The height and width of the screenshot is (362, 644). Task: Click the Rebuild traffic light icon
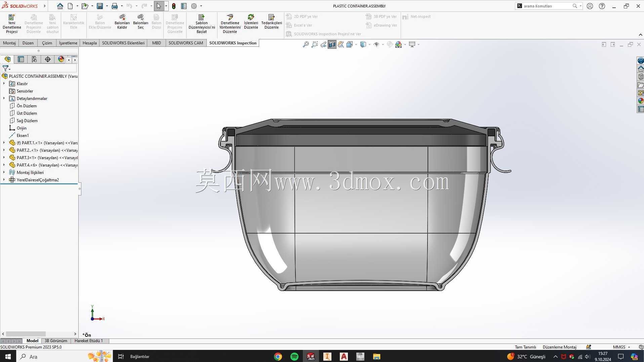(x=174, y=6)
